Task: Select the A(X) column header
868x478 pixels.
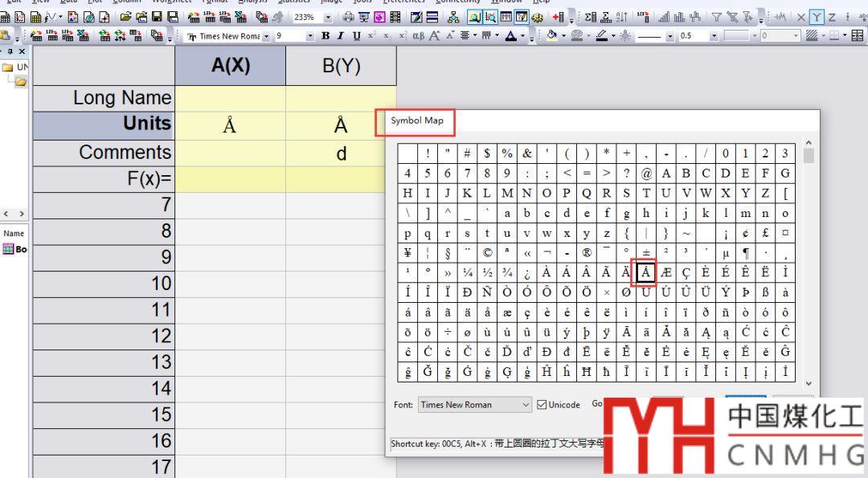Action: click(231, 65)
